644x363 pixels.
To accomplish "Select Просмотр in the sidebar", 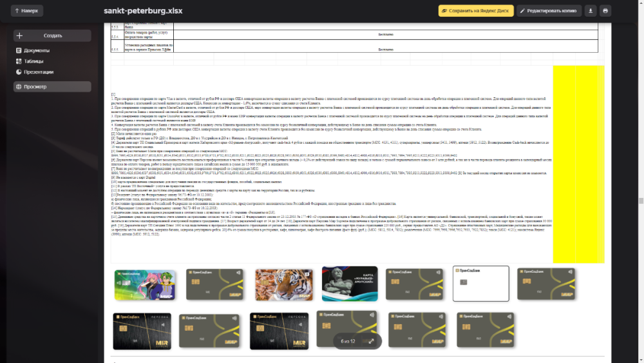I will 35,86.
